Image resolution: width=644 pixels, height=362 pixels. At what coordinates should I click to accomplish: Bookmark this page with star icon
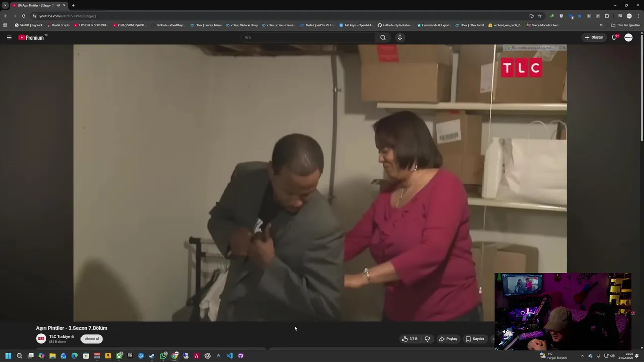click(540, 16)
